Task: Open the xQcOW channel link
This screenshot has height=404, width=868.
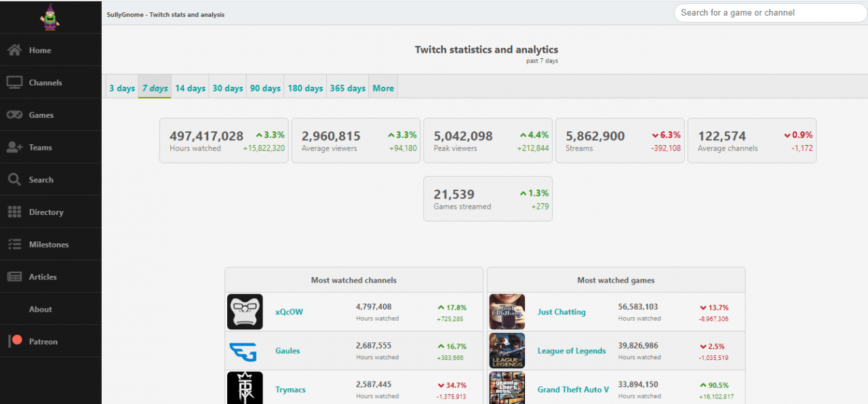Action: tap(289, 312)
